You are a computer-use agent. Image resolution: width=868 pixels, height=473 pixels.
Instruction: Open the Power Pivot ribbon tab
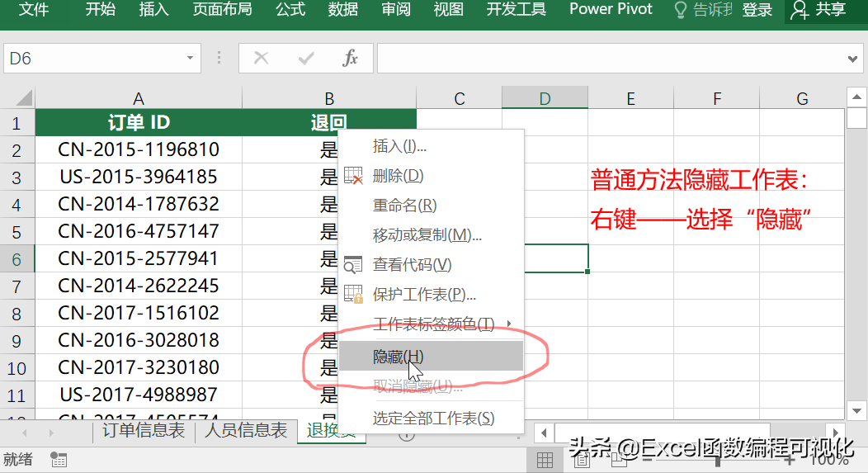(611, 9)
